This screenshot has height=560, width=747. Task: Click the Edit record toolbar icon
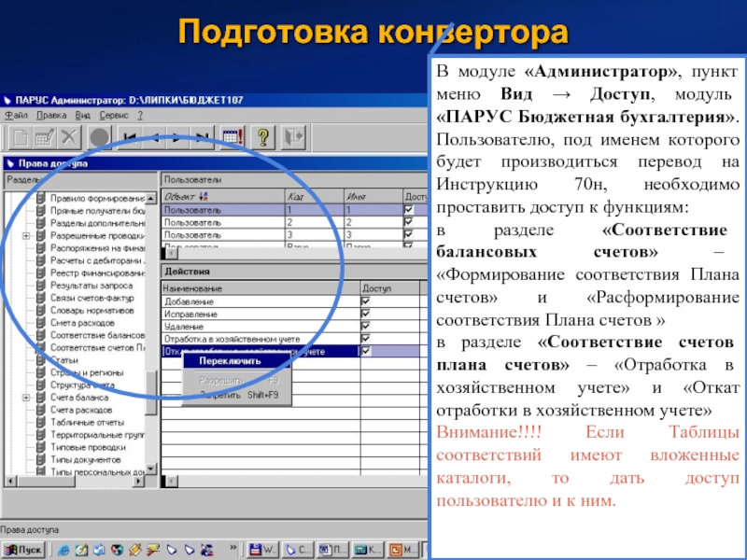(44, 137)
